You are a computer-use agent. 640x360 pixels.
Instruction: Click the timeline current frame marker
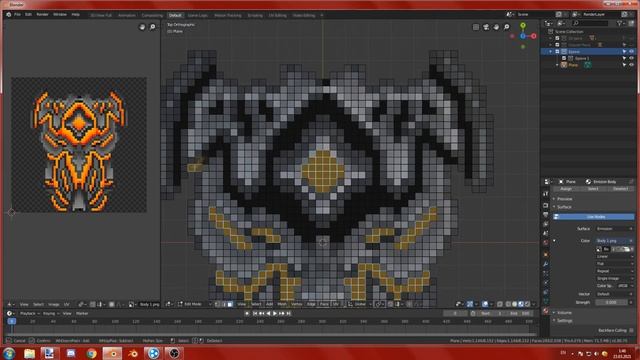point(12,322)
